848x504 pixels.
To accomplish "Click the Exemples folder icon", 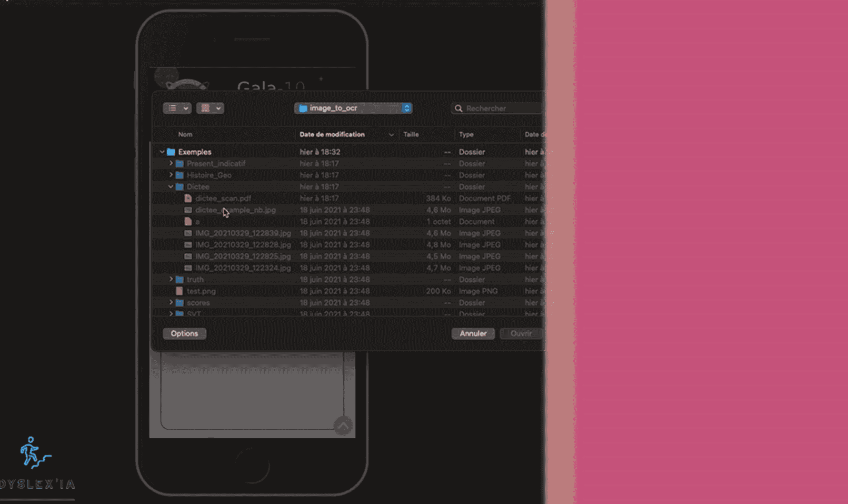I will pos(171,152).
